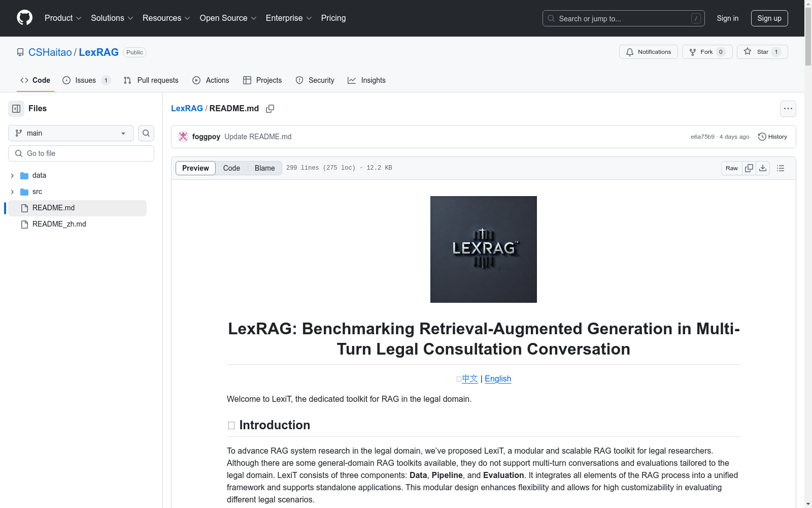Open the CSHaitao owner link

50,52
